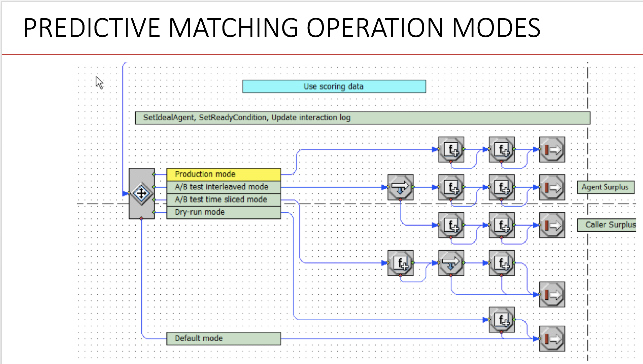Select the A/B test interleaved mode segment
This screenshot has height=364, width=643.
pyautogui.click(x=224, y=187)
